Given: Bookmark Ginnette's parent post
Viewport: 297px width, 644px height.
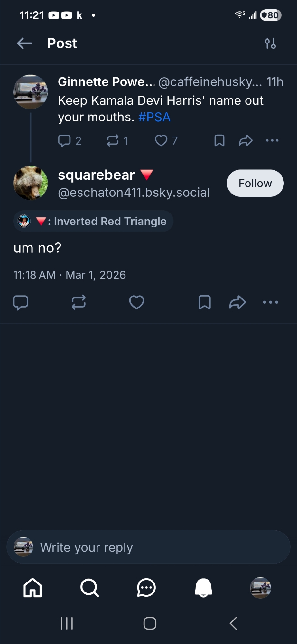Looking at the screenshot, I should tap(219, 141).
